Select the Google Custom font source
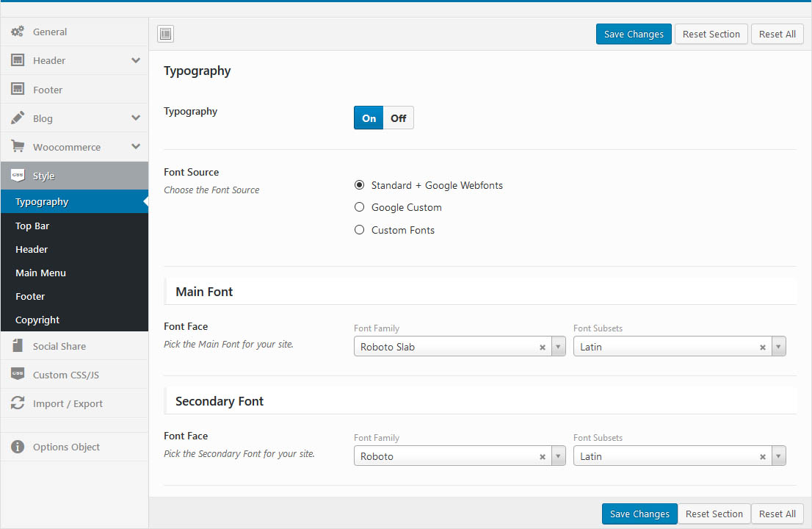The width and height of the screenshot is (812, 529). tap(360, 207)
